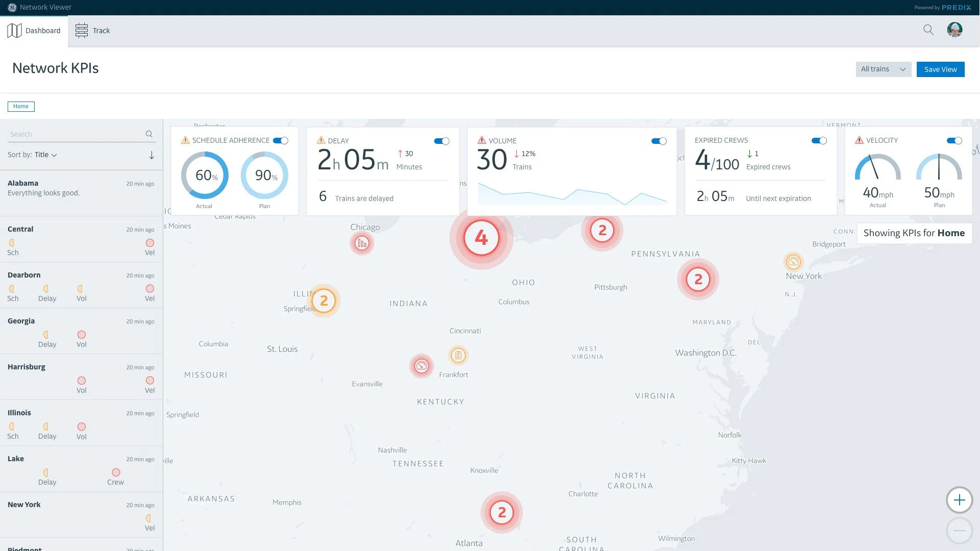Click the velocity marker near New York
The width and height of the screenshot is (980, 551).
(x=793, y=262)
